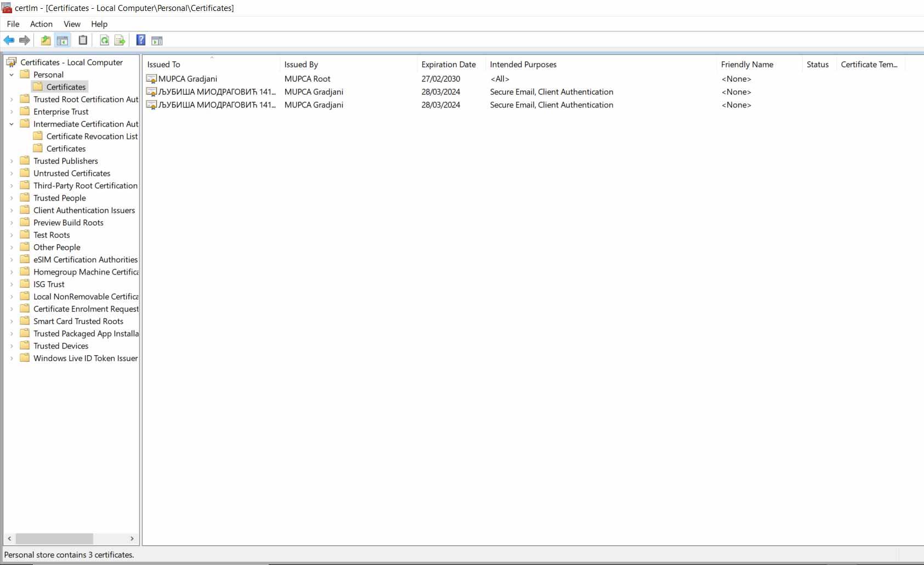Click the MUPCA Gradjani certificate icon
Viewport: 924px width, 565px height.
point(151,79)
